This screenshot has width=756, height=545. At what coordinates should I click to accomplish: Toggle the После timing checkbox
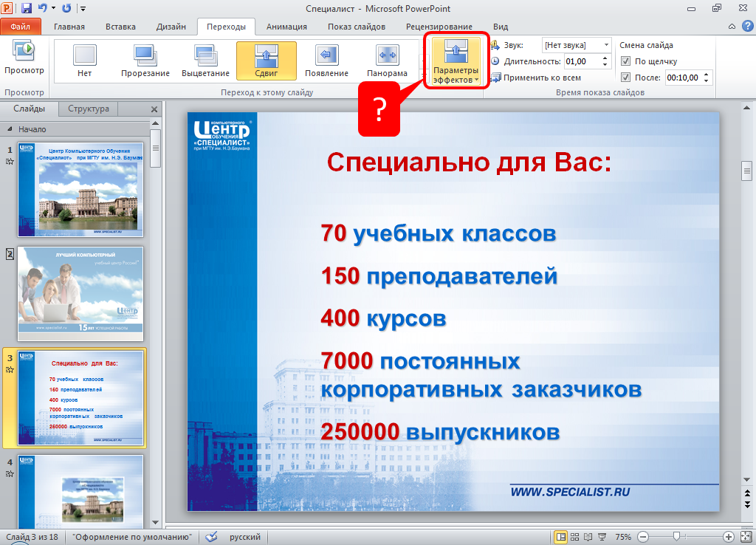click(x=626, y=78)
